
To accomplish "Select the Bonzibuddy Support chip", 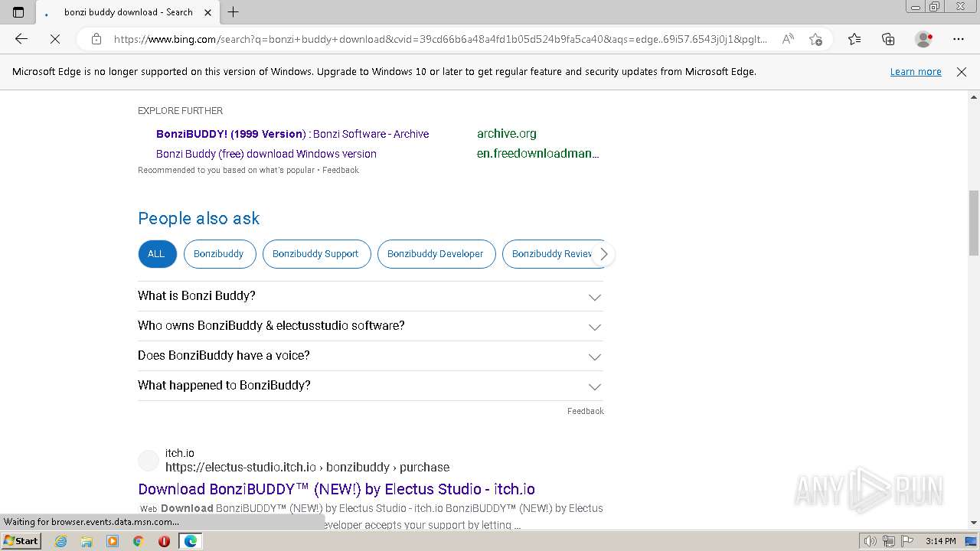I will [315, 254].
